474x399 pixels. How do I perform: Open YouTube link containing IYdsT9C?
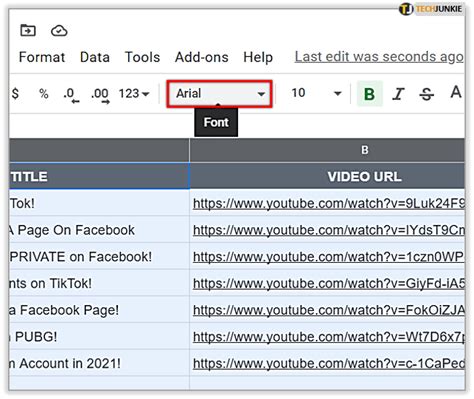coord(328,230)
